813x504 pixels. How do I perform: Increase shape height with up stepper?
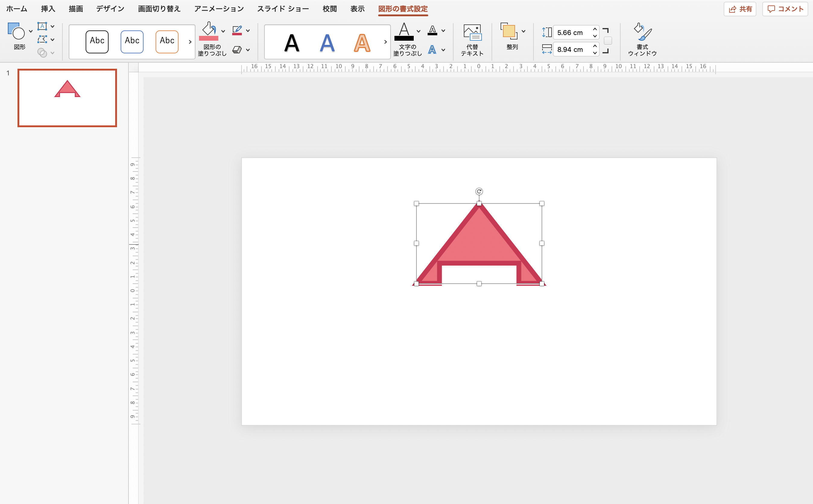coord(595,29)
